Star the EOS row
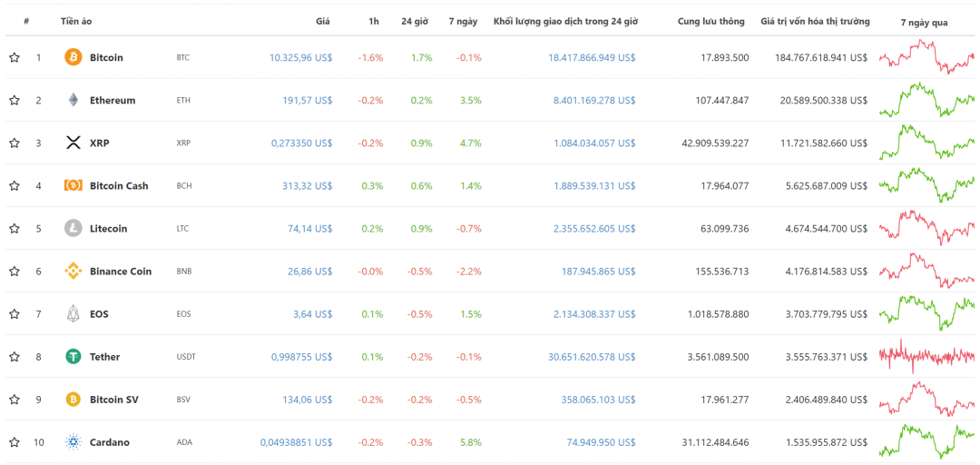This screenshot has height=465, width=980. pos(15,313)
